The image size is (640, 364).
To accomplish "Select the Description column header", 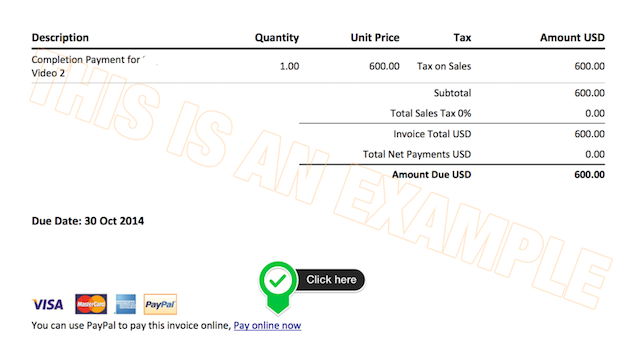I will [60, 38].
